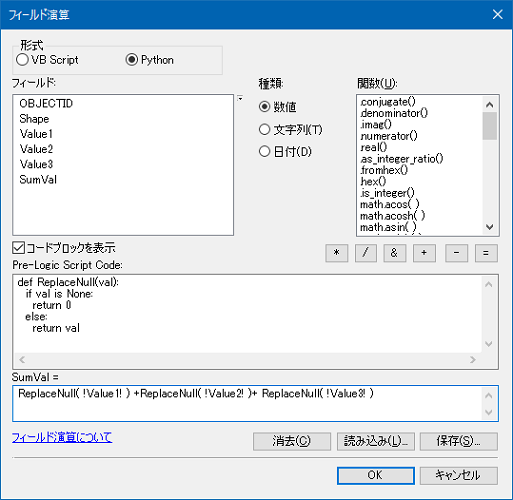Click the functions list scroll-up arrow
The width and height of the screenshot is (513, 500).
[489, 105]
